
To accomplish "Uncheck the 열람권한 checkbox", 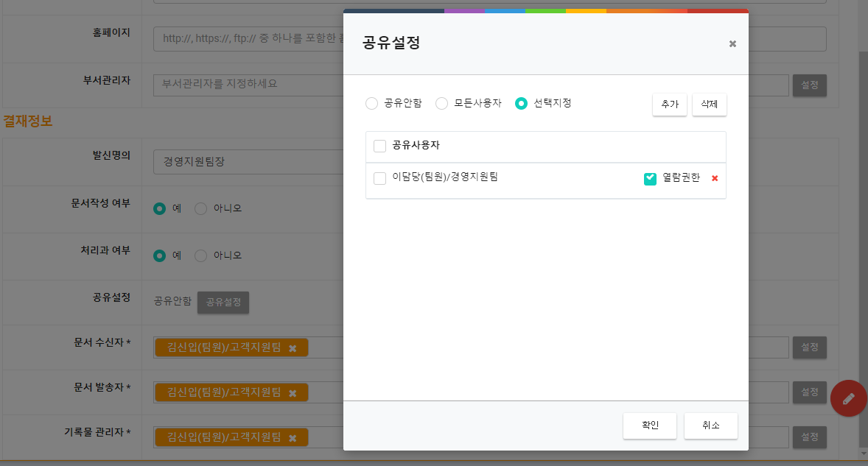I will tap(650, 178).
